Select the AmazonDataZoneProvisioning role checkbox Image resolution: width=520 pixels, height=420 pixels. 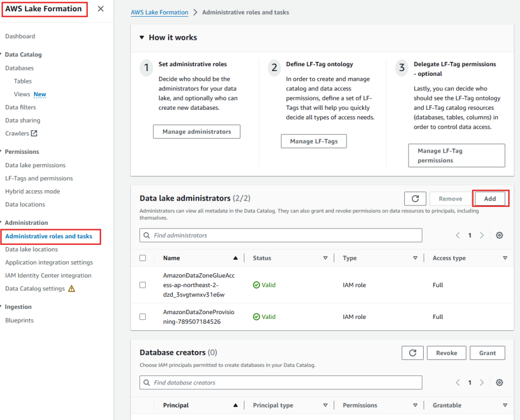tap(143, 317)
